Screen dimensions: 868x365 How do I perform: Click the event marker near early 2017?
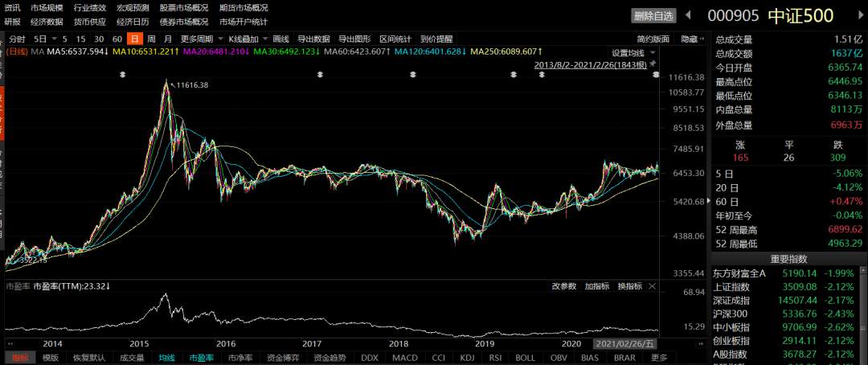[x=319, y=75]
